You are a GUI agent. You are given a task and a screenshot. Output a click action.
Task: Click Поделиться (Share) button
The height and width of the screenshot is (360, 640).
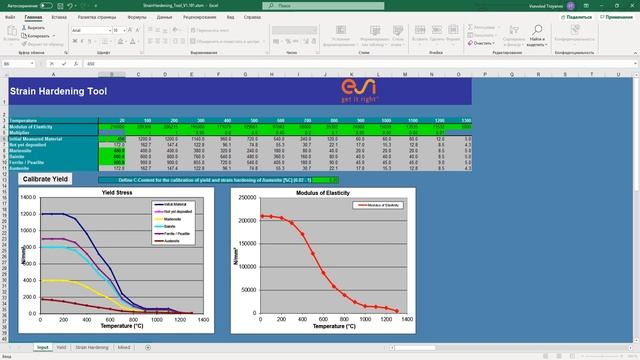point(576,17)
